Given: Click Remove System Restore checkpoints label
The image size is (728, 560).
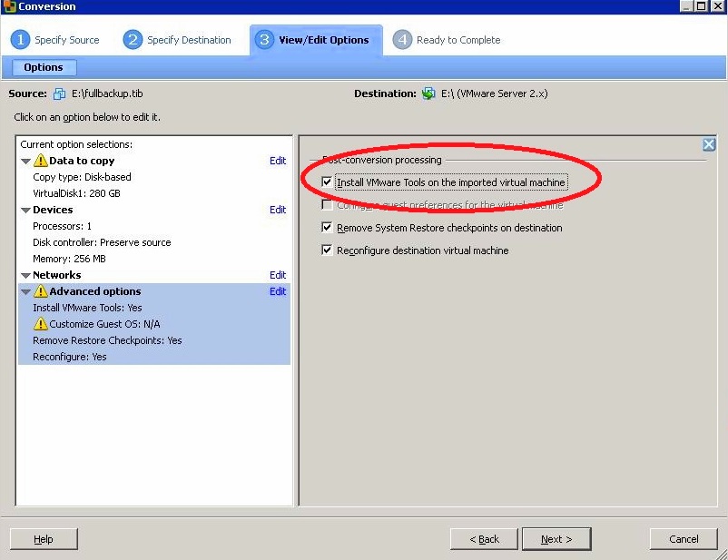Looking at the screenshot, I should pos(449,228).
